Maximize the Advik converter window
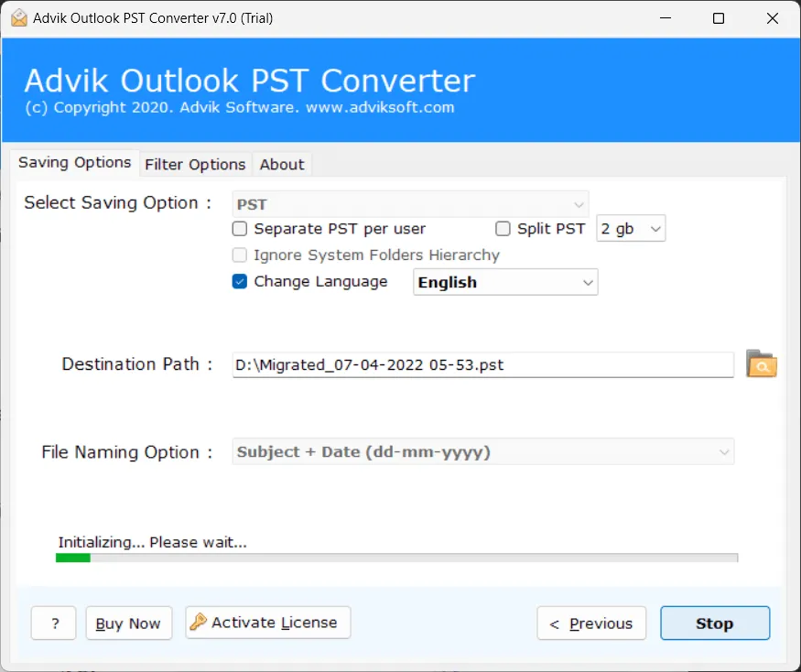 pyautogui.click(x=719, y=18)
